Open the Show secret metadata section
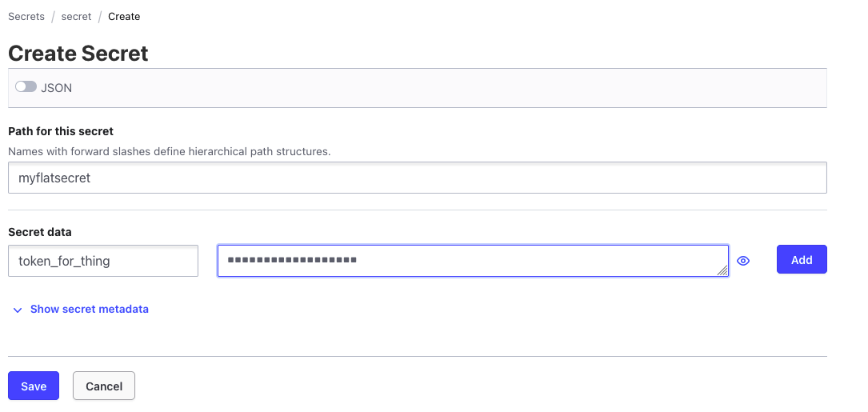This screenshot has width=868, height=412. 89,309
